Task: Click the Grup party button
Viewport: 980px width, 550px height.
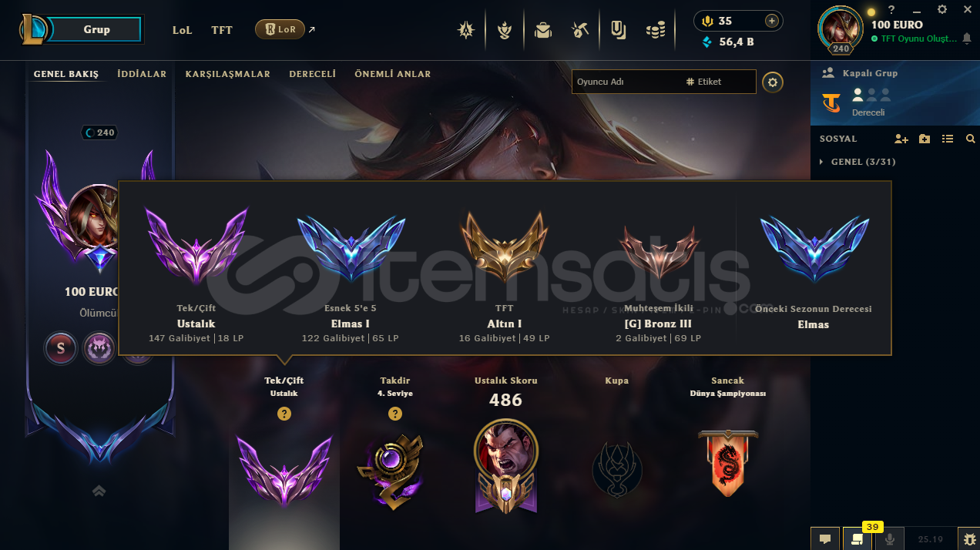Action: coord(97,29)
